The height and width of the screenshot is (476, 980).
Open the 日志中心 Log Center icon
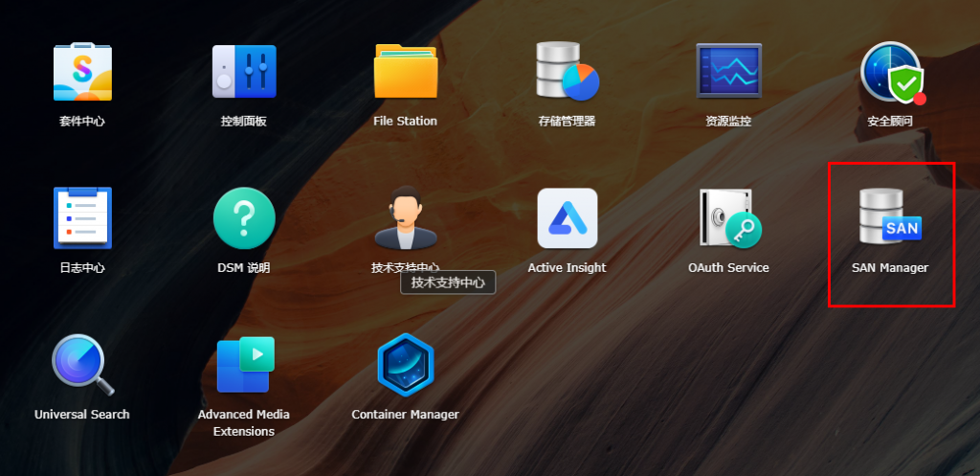click(x=82, y=217)
